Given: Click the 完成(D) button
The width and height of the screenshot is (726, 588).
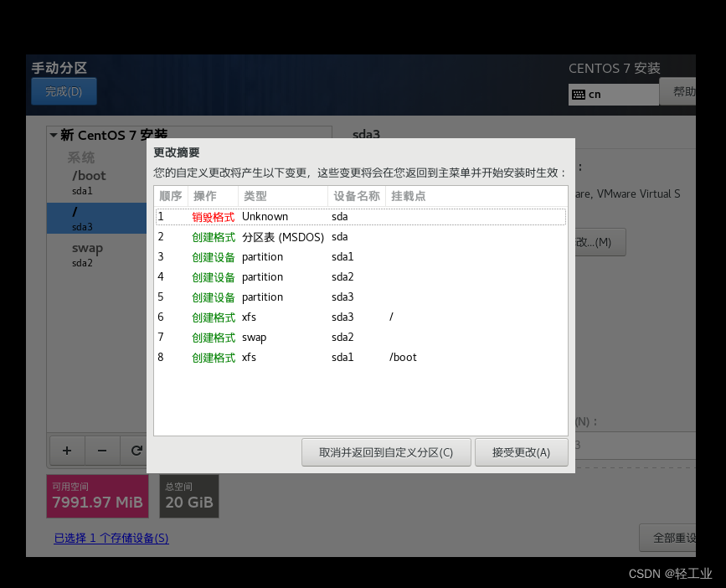Looking at the screenshot, I should click(64, 91).
